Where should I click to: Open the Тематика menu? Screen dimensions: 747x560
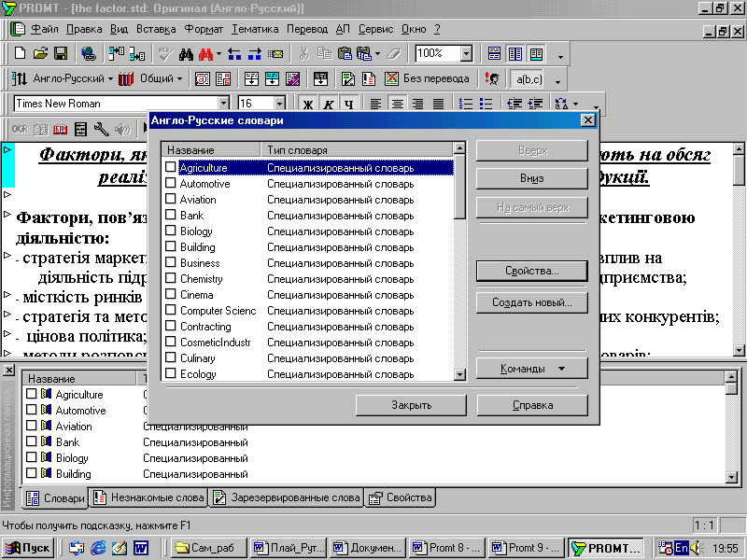tap(255, 29)
